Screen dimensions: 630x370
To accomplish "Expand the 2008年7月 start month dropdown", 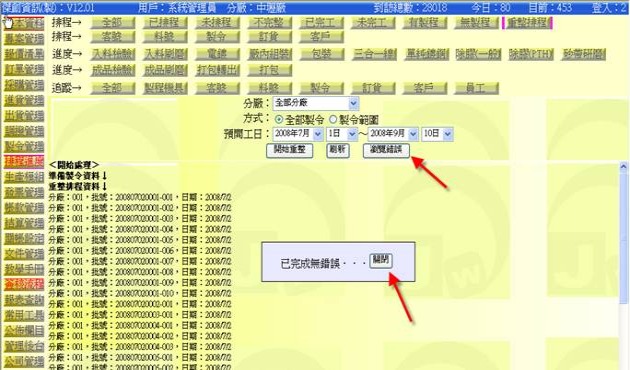I will coord(298,134).
